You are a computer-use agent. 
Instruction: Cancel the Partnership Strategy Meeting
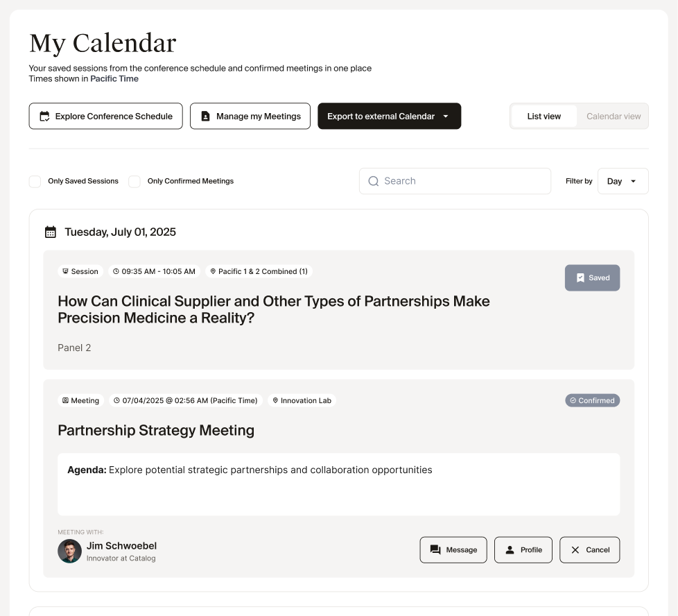click(589, 549)
